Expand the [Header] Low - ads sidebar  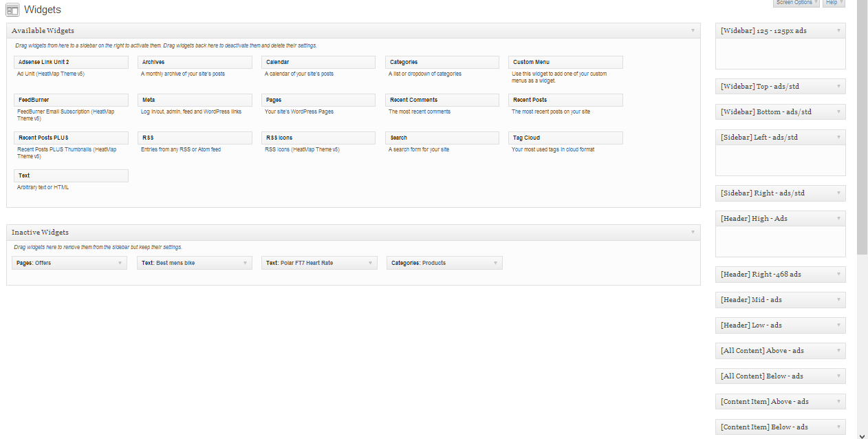838,325
